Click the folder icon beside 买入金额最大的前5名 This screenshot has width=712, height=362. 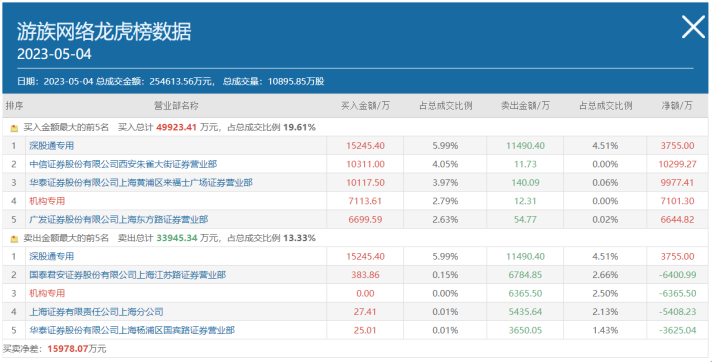click(14, 129)
